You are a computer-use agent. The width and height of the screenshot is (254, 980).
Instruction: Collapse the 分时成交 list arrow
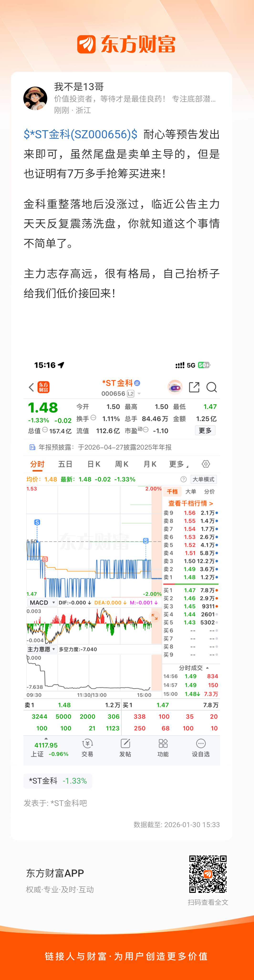(x=207, y=668)
